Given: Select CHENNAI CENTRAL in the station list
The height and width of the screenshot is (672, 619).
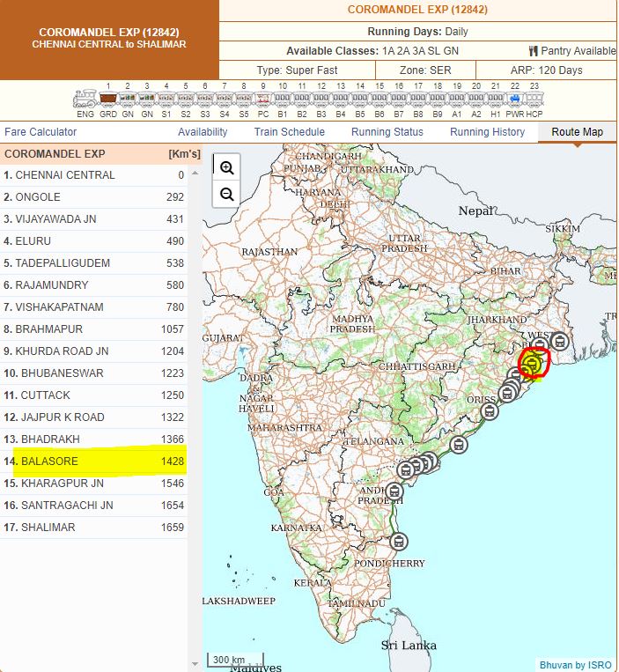Looking at the screenshot, I should tap(93, 175).
